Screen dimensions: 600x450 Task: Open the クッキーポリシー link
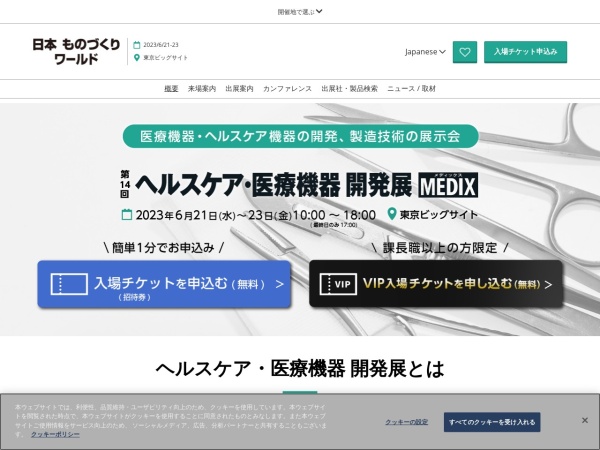point(55,434)
